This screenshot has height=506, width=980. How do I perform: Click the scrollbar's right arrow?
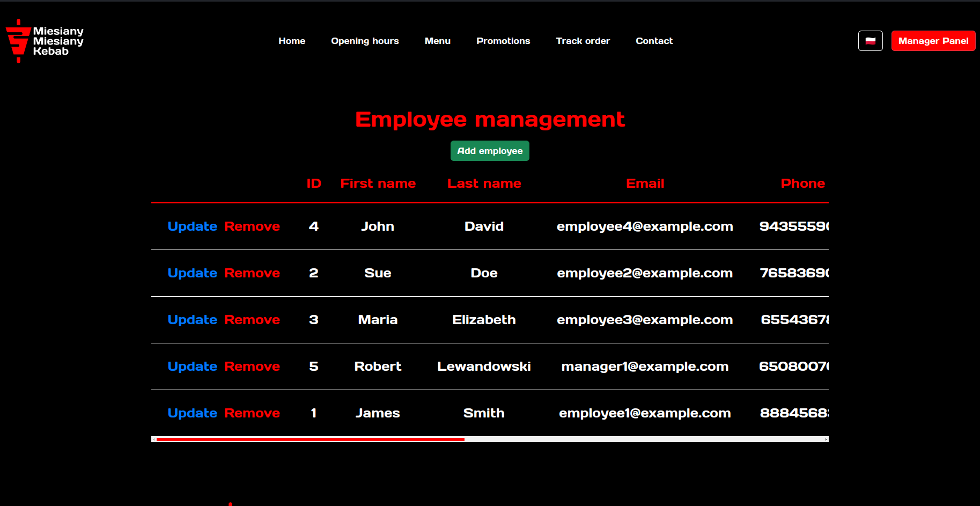pyautogui.click(x=826, y=439)
